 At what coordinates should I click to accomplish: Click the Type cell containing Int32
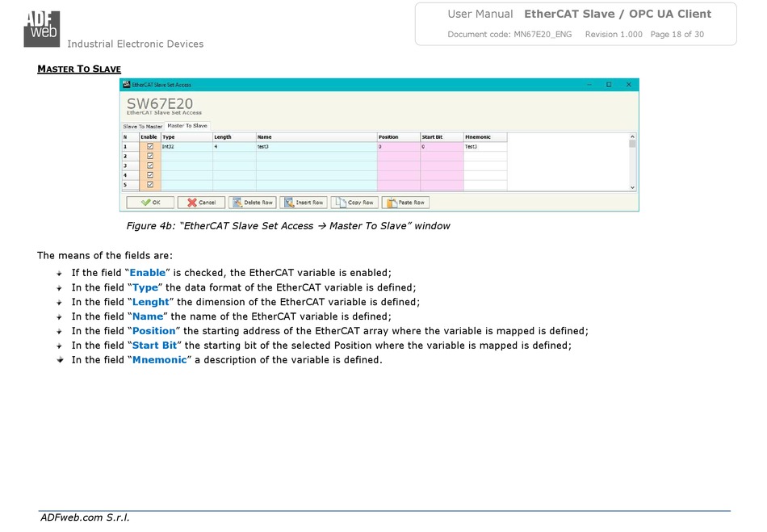(x=187, y=147)
